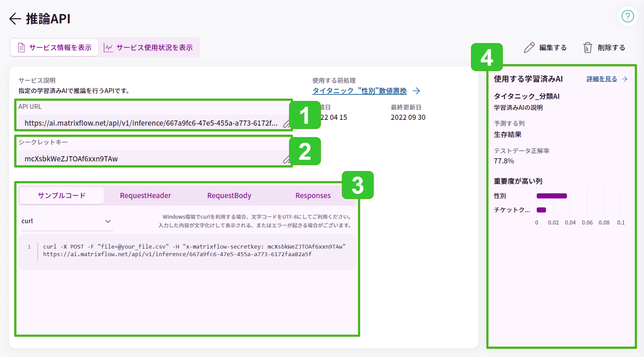This screenshot has width=644, height=357.
Task: Open the タイタニック "性別"数値置換 preprocessing link
Action: (359, 91)
